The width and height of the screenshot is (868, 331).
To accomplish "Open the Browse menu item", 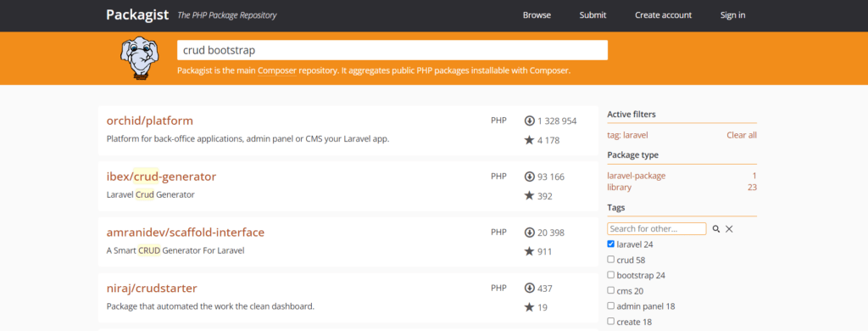I will click(537, 15).
